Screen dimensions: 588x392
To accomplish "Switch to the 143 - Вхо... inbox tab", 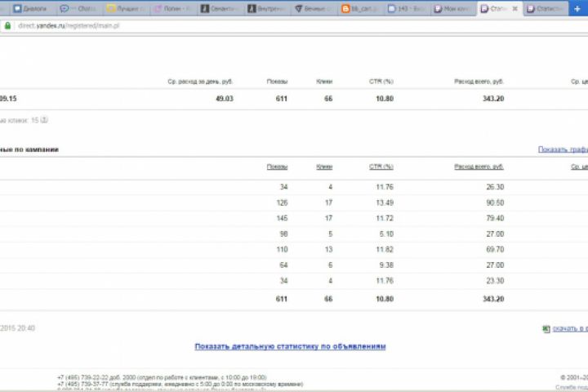I will [408, 9].
